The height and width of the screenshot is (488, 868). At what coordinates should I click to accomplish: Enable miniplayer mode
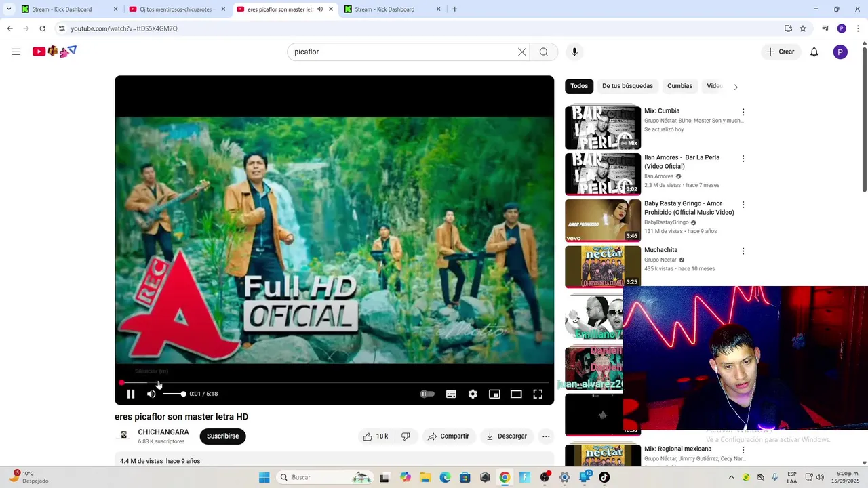pyautogui.click(x=494, y=394)
